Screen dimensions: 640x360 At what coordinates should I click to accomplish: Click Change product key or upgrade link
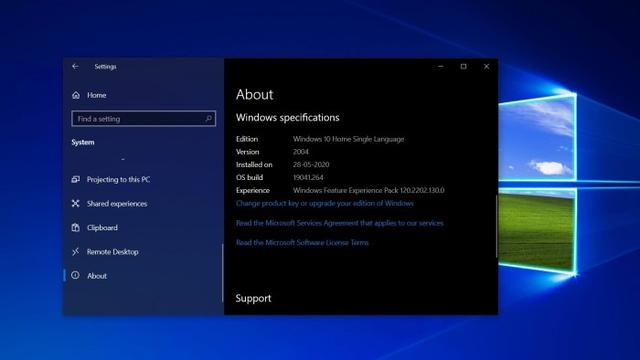[324, 203]
